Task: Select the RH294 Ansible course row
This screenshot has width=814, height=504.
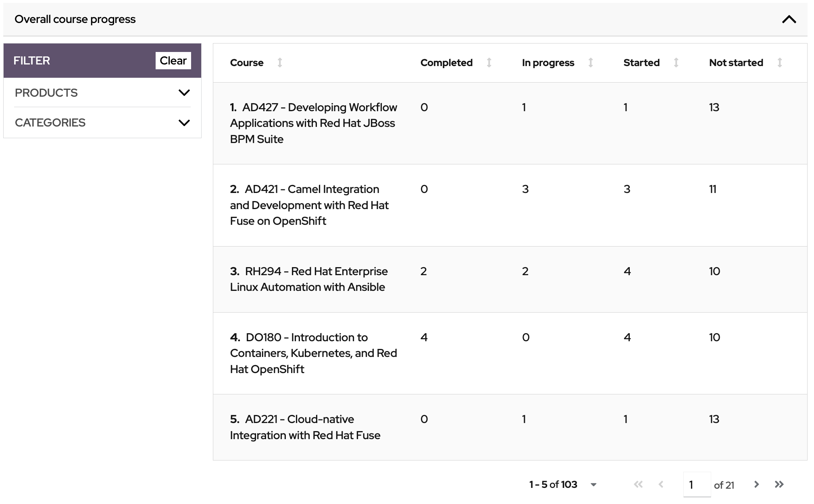Action: pyautogui.click(x=308, y=279)
